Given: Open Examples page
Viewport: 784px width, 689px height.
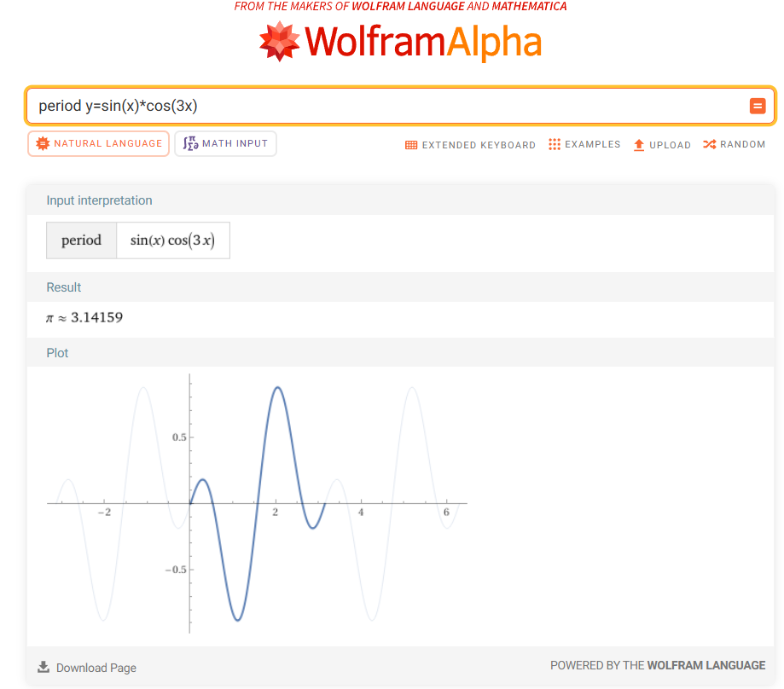Looking at the screenshot, I should pyautogui.click(x=584, y=144).
